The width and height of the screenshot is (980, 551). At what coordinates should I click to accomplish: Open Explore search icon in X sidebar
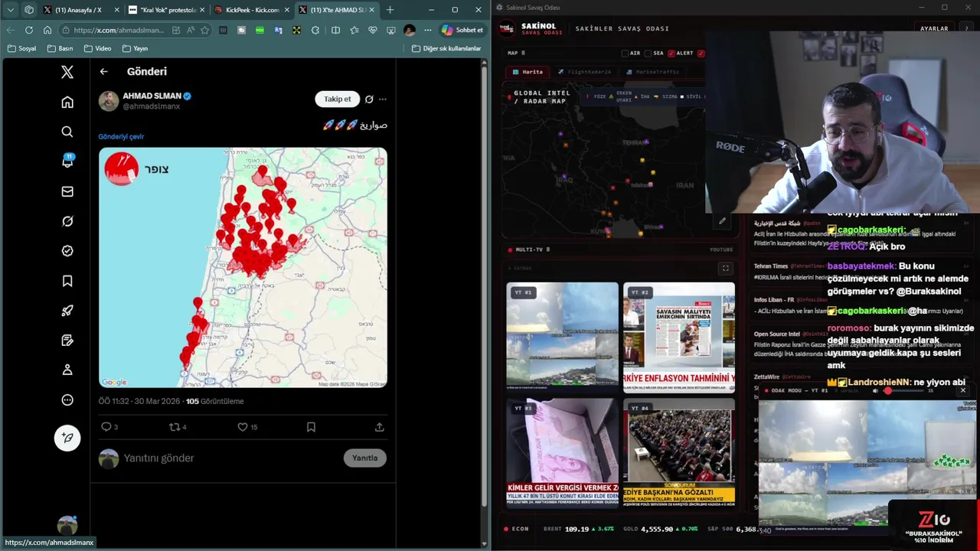(67, 132)
